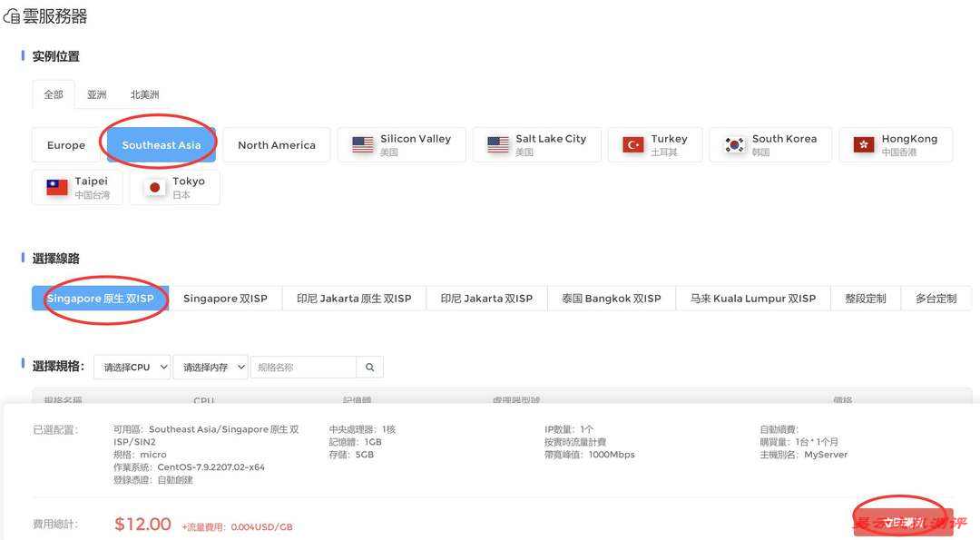980x540 pixels.
Task: Switch to the 亚洲 tab
Action: [x=97, y=94]
